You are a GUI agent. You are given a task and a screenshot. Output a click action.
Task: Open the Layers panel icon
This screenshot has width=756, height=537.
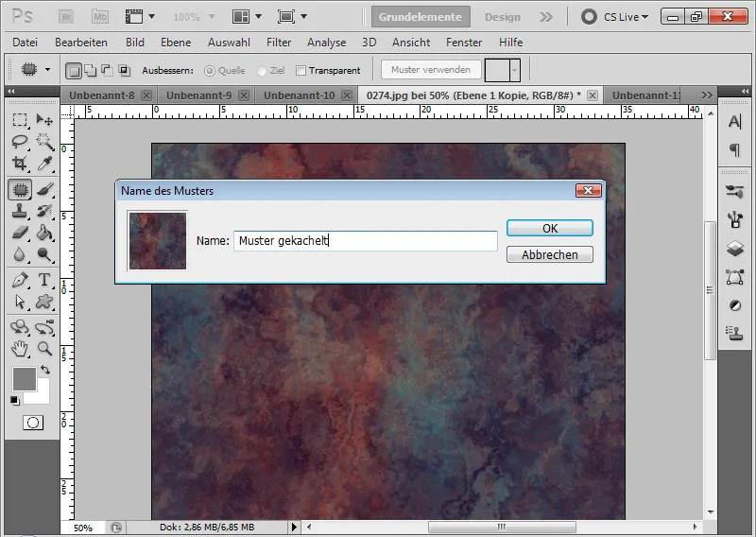[735, 249]
